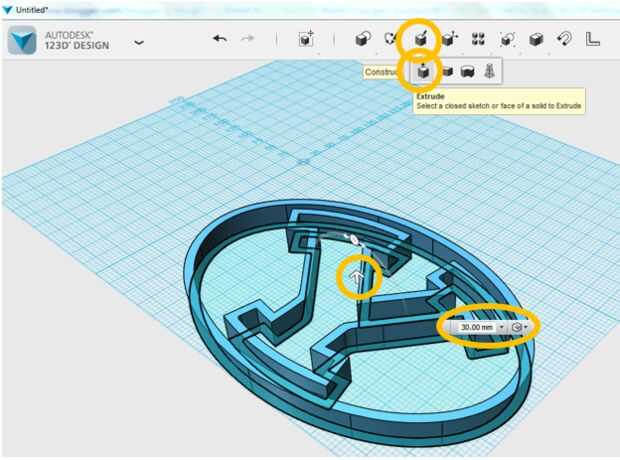Select the L-shaped ruler tool

[592, 39]
